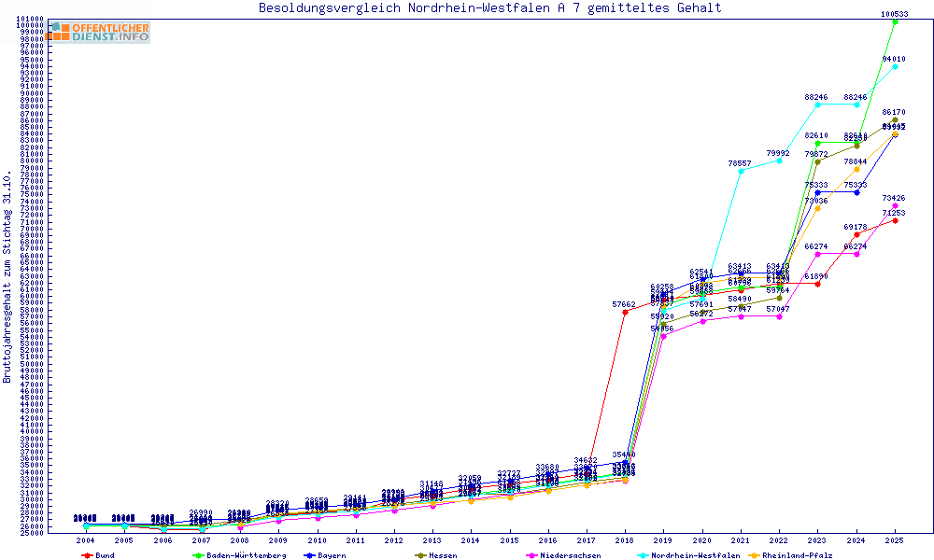Viewport: 934px width, 560px height.
Task: Click the Öffentlicher Dienst.info logo
Action: point(97,32)
